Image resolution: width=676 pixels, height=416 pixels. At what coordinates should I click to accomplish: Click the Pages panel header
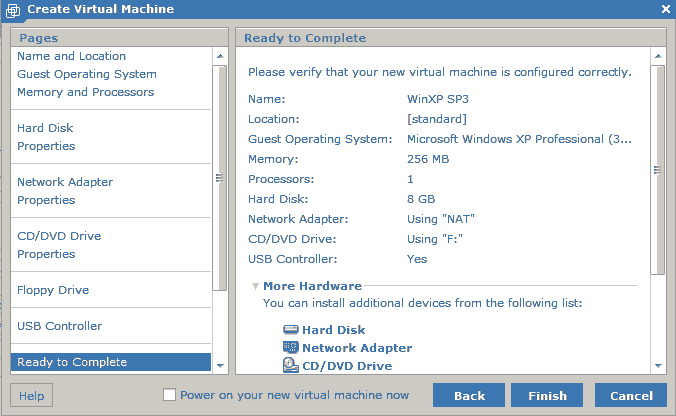[x=119, y=38]
